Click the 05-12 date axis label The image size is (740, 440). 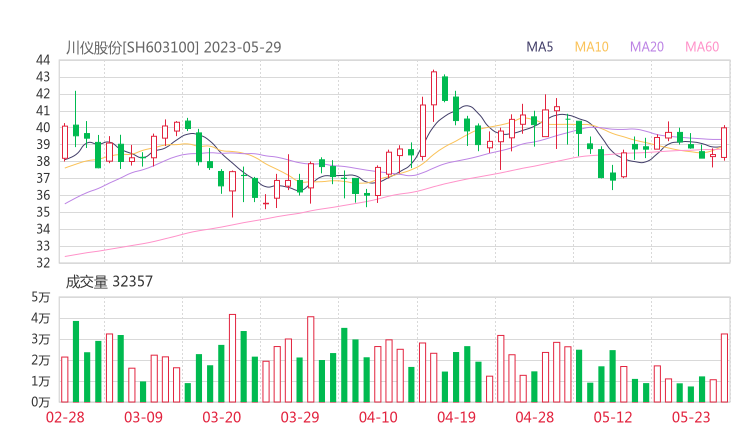pos(613,417)
